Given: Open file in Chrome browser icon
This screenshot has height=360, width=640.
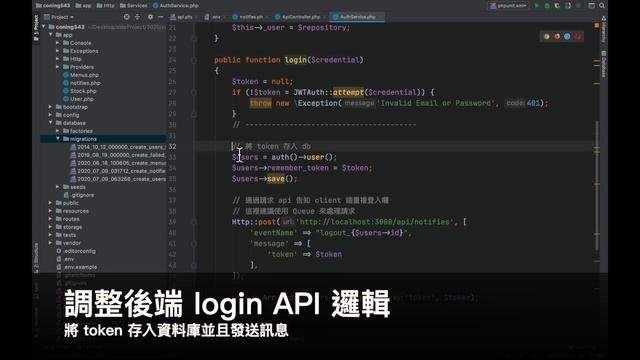Looking at the screenshot, I should [x=547, y=37].
